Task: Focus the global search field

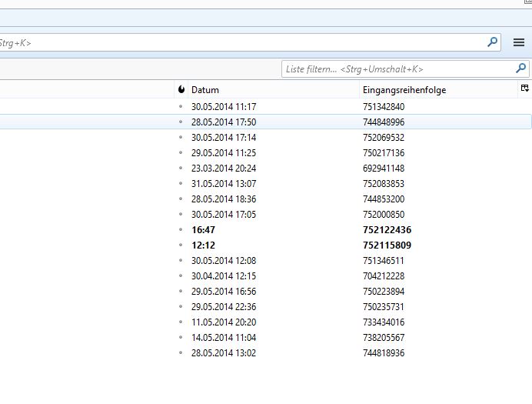Action: click(x=250, y=42)
